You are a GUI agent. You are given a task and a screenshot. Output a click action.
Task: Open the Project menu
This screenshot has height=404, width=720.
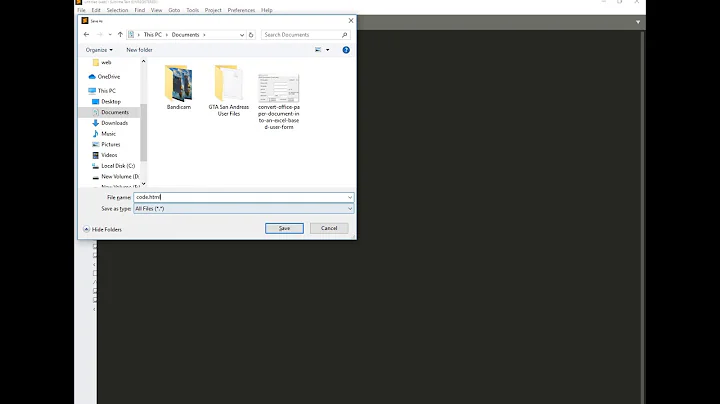click(213, 10)
